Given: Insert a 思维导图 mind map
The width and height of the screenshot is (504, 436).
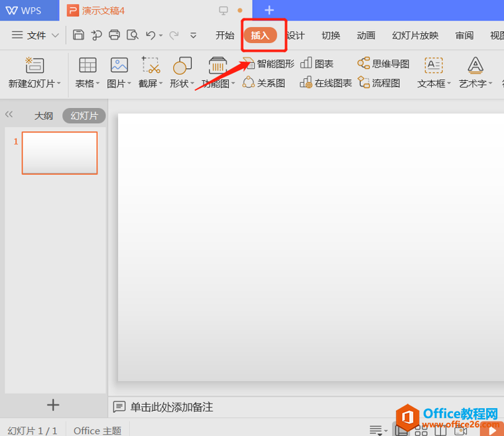Looking at the screenshot, I should 383,64.
